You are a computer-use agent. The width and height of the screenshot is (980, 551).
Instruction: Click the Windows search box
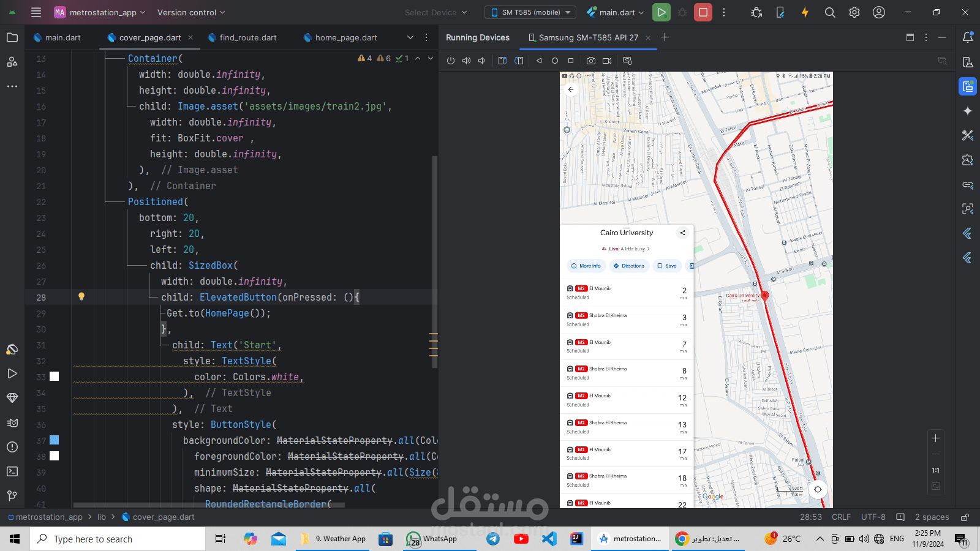[118, 539]
